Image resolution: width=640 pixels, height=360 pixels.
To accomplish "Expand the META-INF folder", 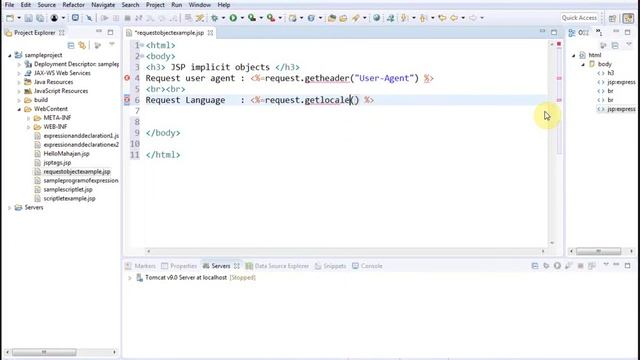I will click(x=29, y=118).
